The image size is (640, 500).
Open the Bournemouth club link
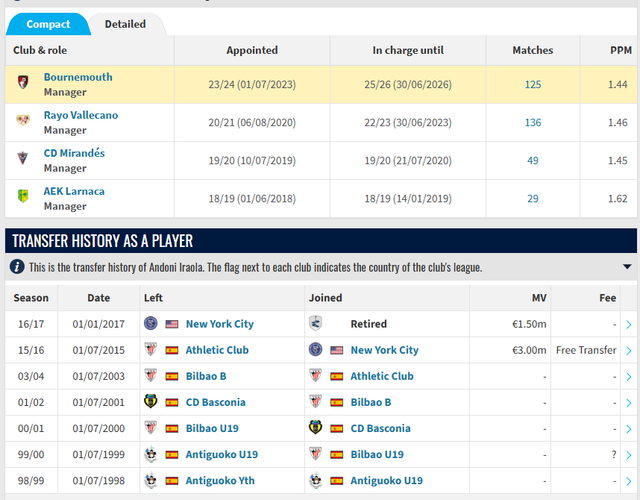[78, 77]
